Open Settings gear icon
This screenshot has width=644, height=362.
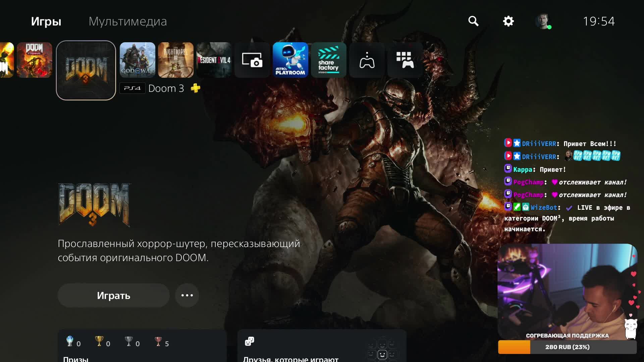coord(508,21)
